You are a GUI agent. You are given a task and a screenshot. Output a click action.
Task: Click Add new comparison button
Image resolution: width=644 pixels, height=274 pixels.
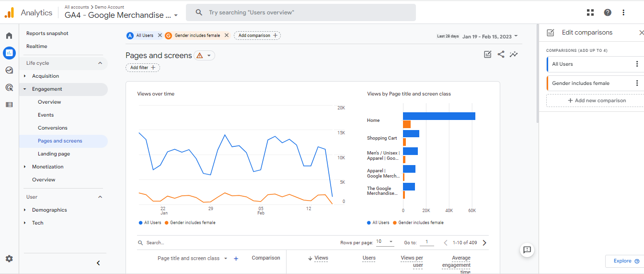point(597,100)
